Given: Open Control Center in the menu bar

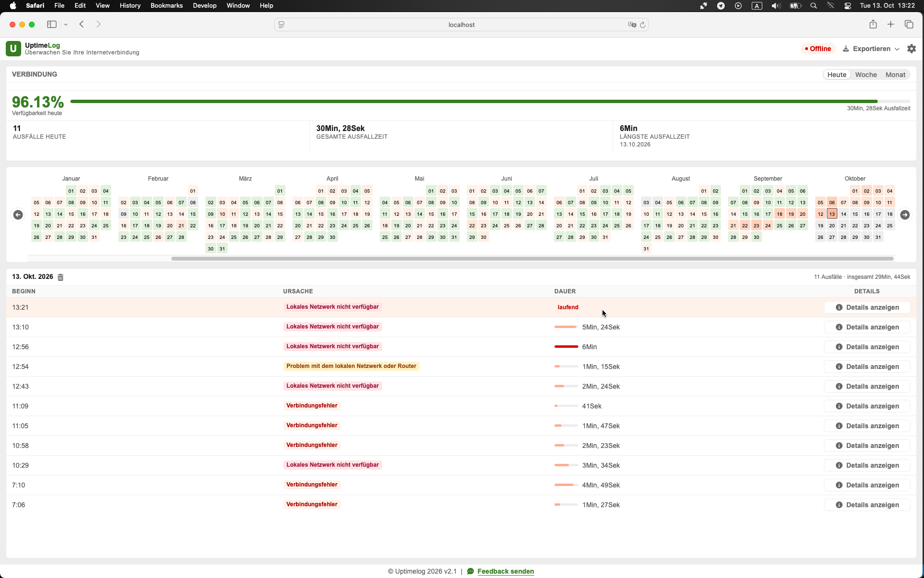Looking at the screenshot, I should click(847, 6).
